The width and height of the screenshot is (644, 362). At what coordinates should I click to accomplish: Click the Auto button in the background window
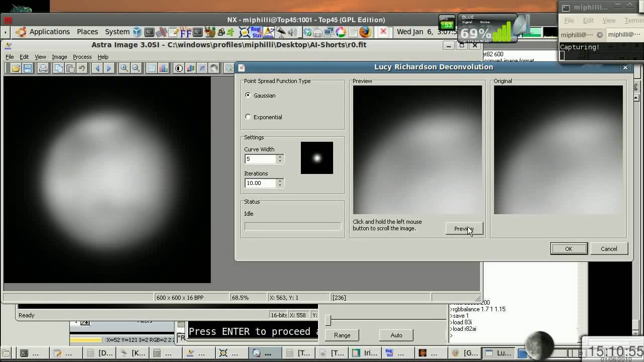pos(396,335)
